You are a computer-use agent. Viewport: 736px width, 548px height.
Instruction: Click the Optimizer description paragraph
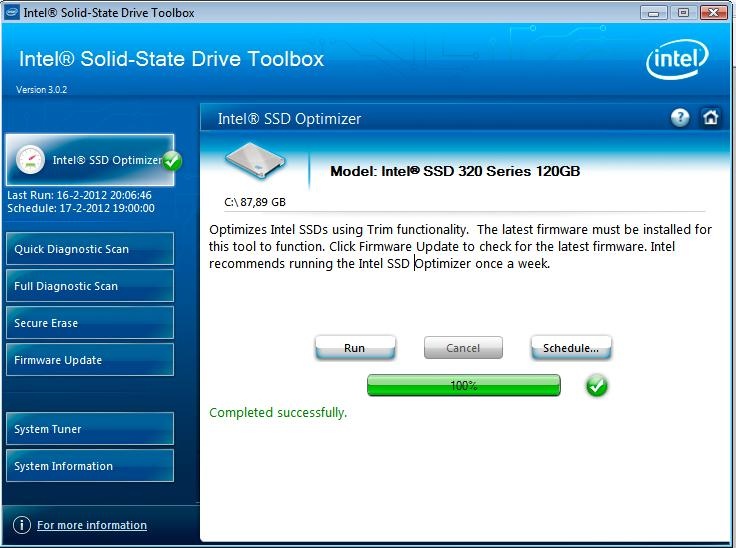click(x=460, y=247)
